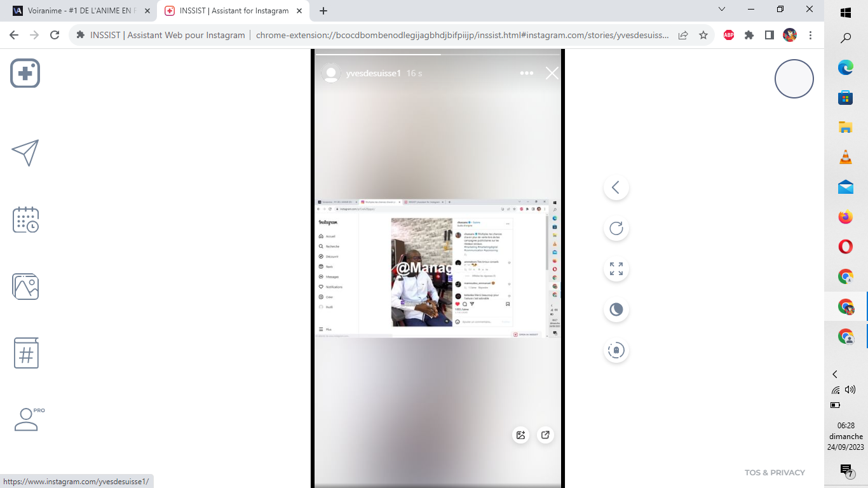Switch to the Voiranime tab

point(79,11)
